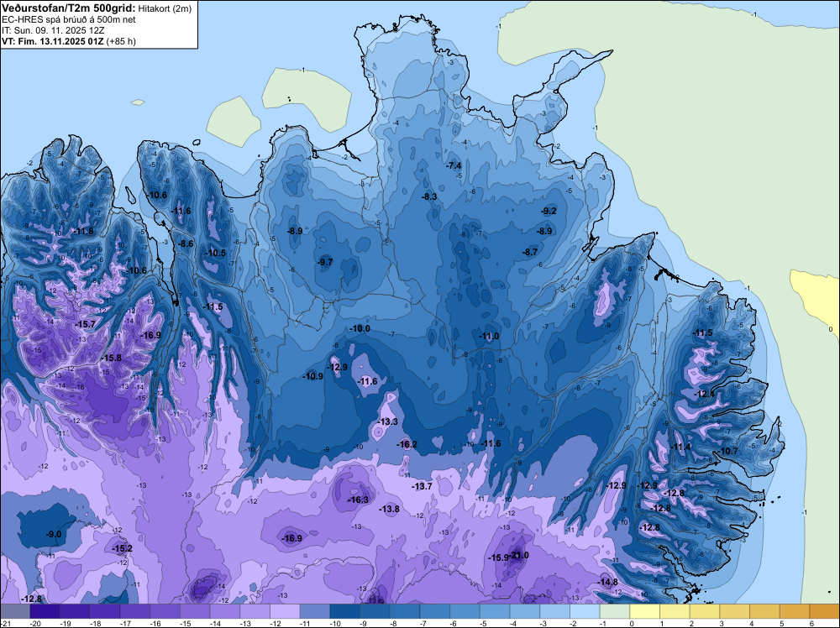Viewport: 840px width, 628px height.
Task: Click the -9.2 temperature value
Action: (x=549, y=212)
